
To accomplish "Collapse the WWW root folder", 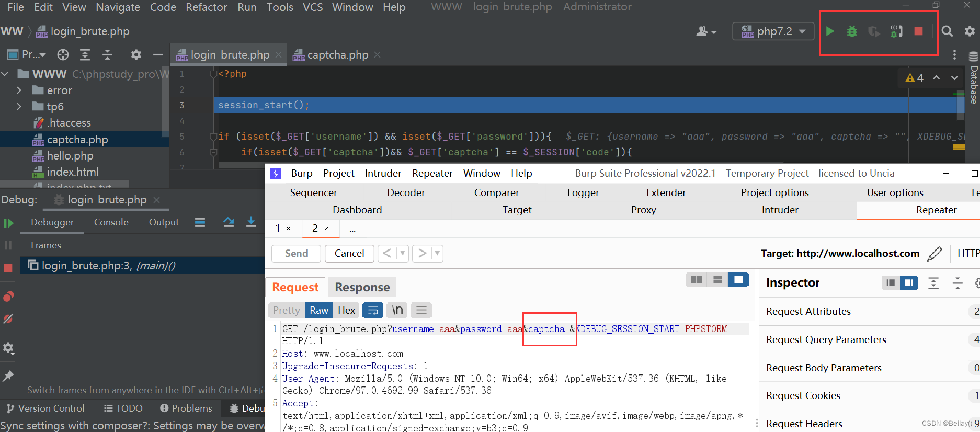I will click(5, 74).
